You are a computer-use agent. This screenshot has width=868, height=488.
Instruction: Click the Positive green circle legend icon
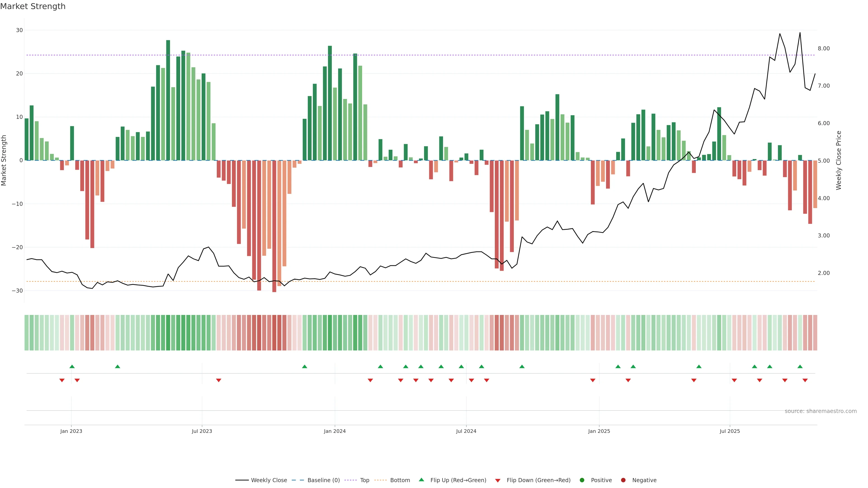(x=582, y=480)
